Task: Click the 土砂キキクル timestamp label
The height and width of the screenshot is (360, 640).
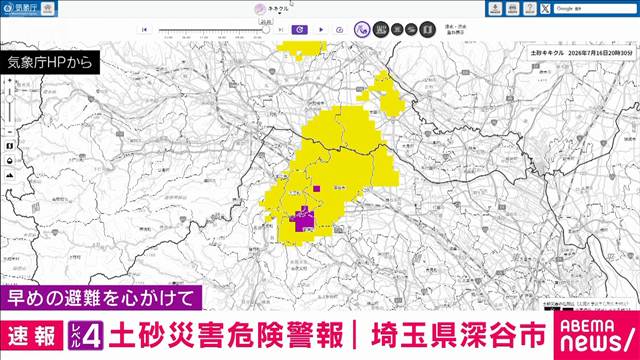Action: tap(582, 53)
